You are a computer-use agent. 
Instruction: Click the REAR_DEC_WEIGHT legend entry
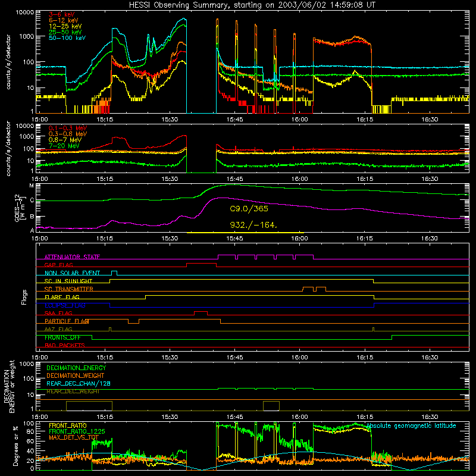pyautogui.click(x=73, y=392)
